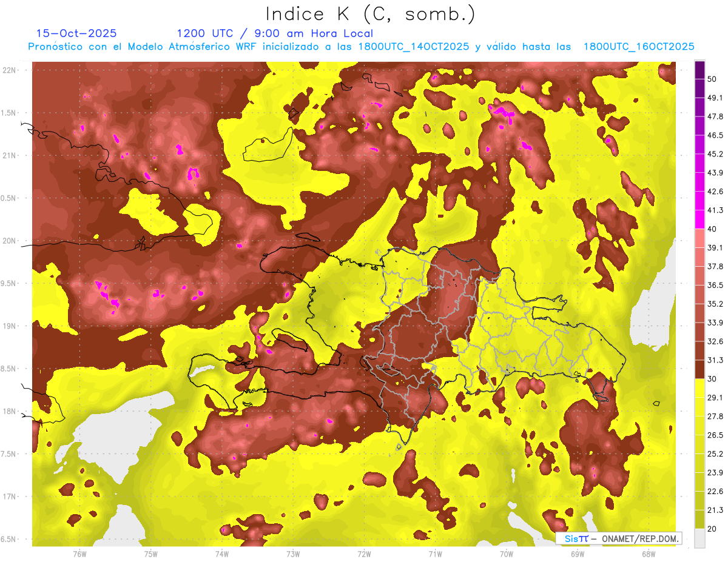This screenshot has height=562, width=728.
Task: Click the 68W longitude axis label
Action: pos(648,554)
